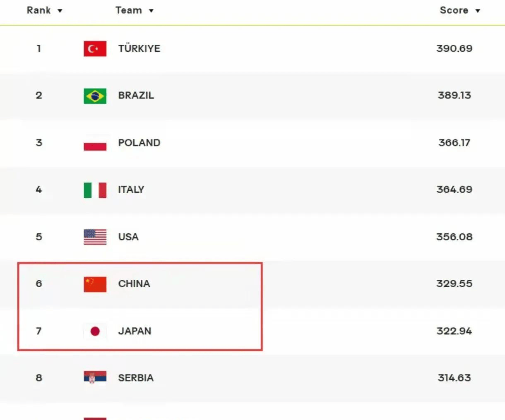
Task: Open the BRAZIL team link
Action: click(x=136, y=96)
